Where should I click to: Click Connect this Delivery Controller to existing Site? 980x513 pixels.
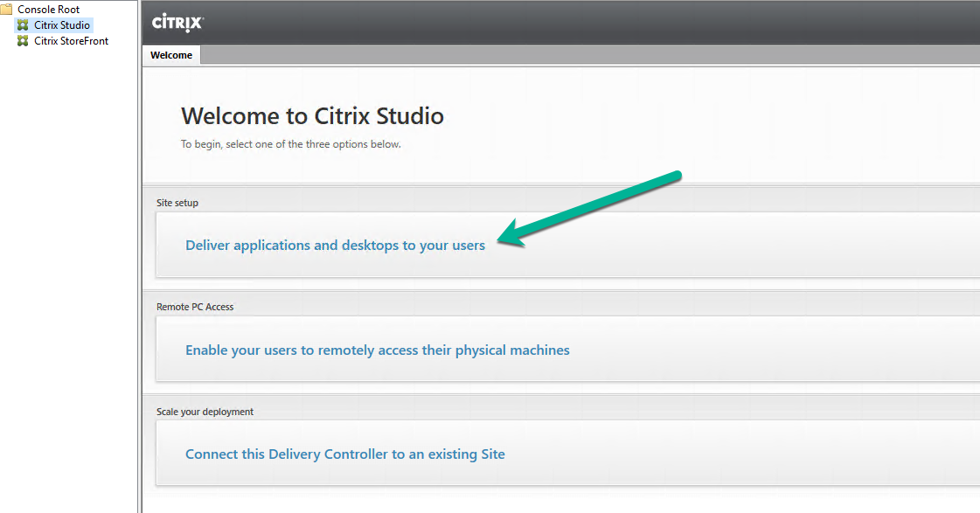[345, 454]
